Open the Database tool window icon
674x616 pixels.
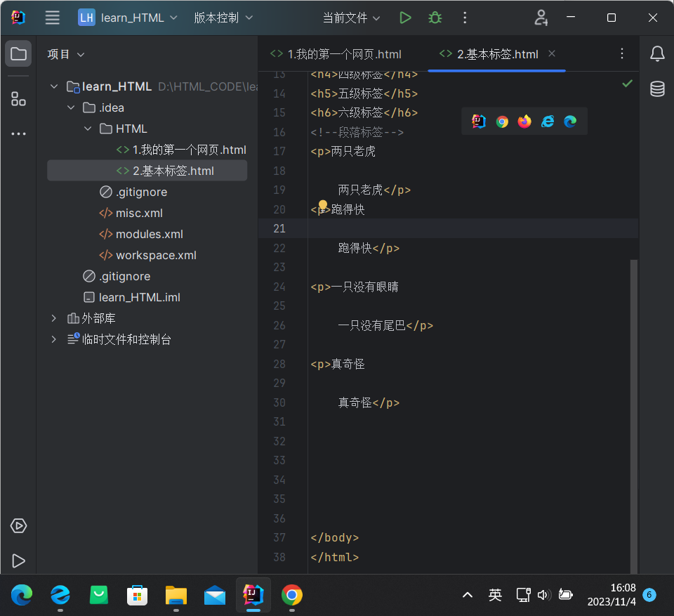tap(656, 89)
